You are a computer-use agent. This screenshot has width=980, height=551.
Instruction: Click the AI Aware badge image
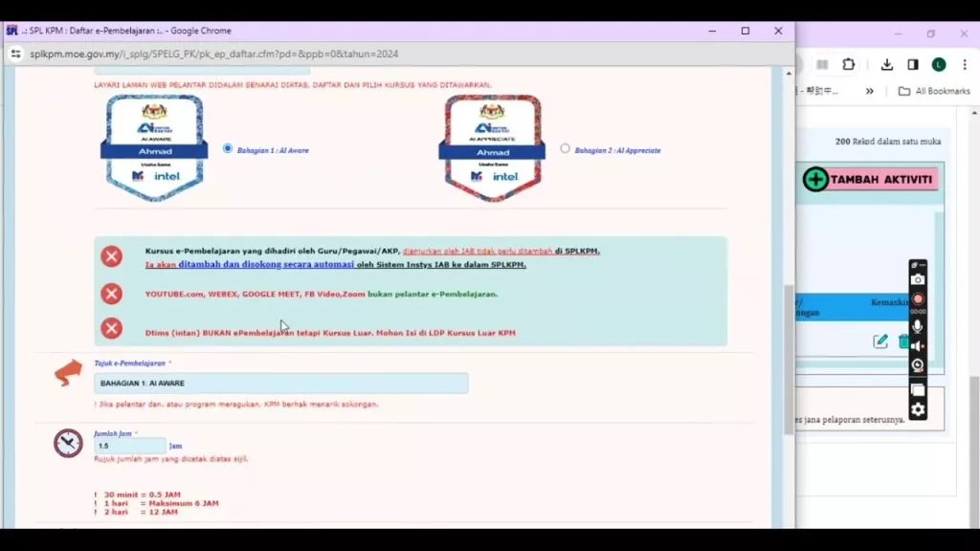tap(154, 148)
